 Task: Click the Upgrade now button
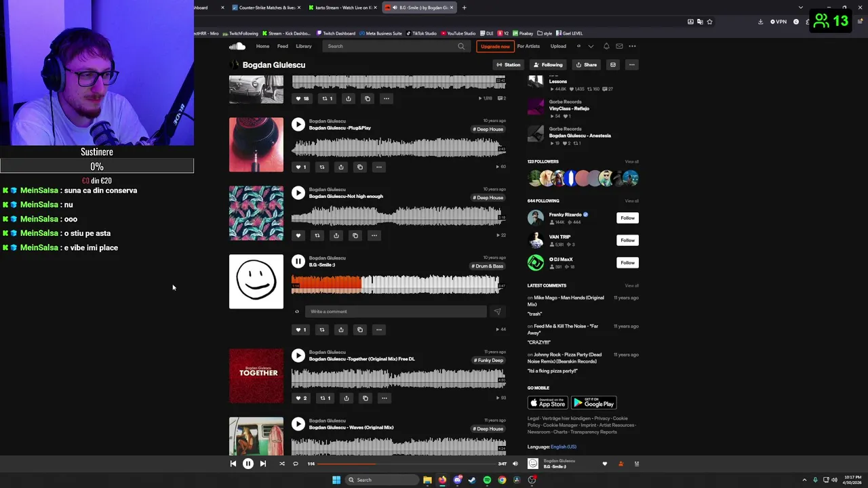coord(495,46)
